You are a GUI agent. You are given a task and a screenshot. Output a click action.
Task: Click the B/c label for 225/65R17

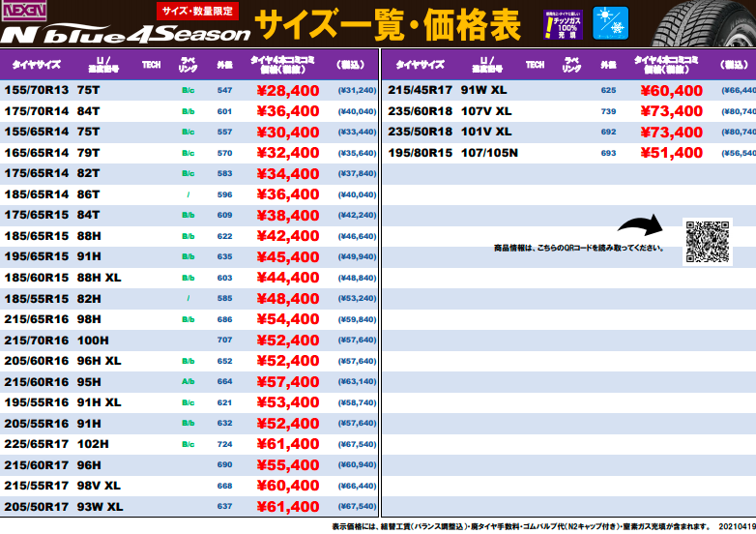pos(188,444)
